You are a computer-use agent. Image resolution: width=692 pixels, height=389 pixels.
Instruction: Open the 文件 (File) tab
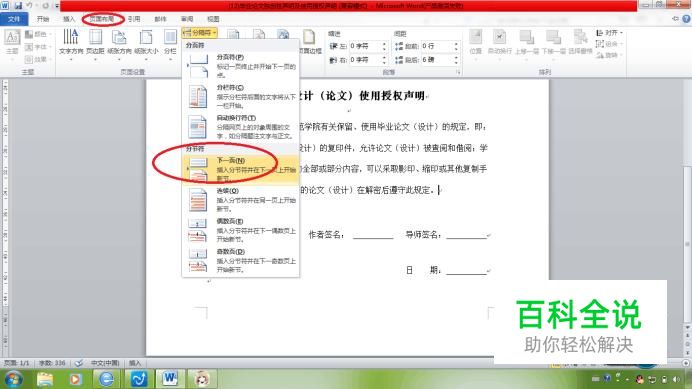coord(14,19)
